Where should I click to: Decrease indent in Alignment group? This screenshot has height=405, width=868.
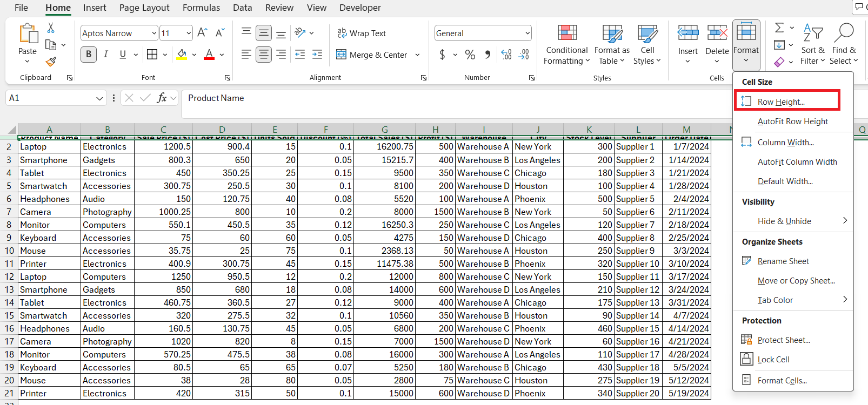300,55
